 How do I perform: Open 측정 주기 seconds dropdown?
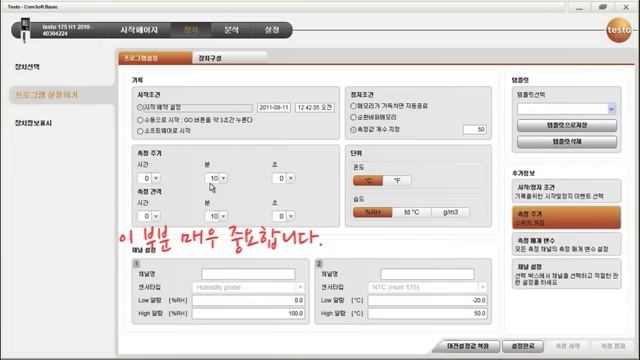pos(291,178)
